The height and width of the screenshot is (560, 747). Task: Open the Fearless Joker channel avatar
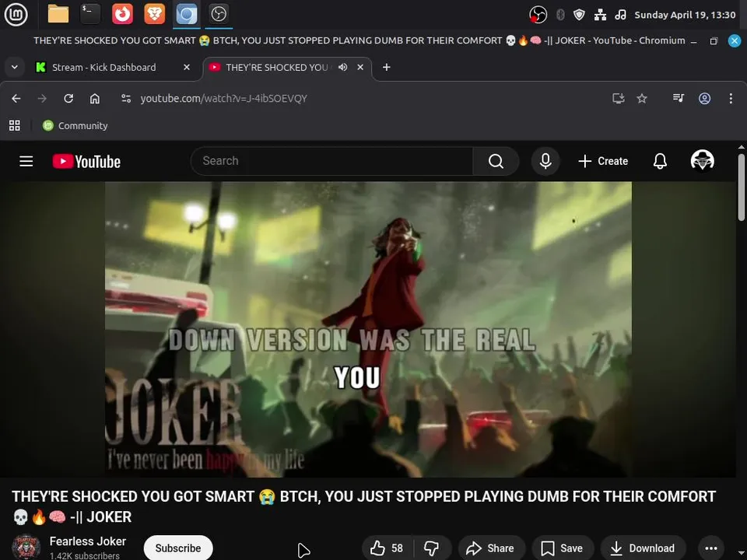tap(26, 547)
